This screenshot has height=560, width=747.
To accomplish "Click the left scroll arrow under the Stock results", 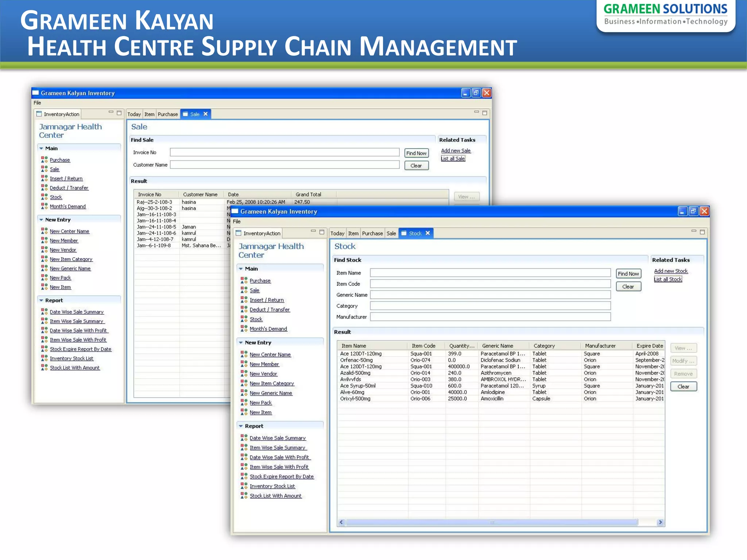I will point(341,522).
